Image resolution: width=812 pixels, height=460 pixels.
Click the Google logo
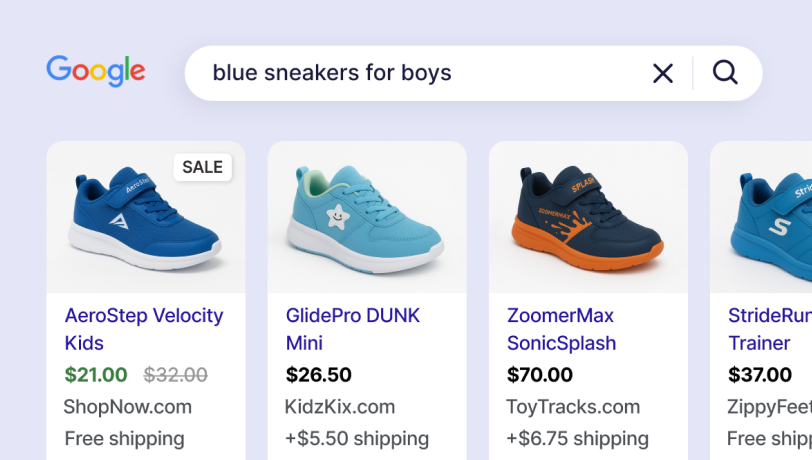(x=96, y=71)
